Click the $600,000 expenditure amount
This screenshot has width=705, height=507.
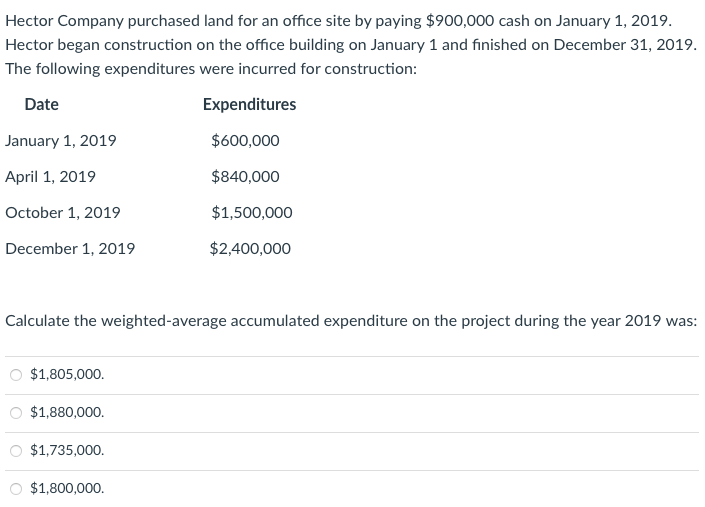pyautogui.click(x=246, y=141)
